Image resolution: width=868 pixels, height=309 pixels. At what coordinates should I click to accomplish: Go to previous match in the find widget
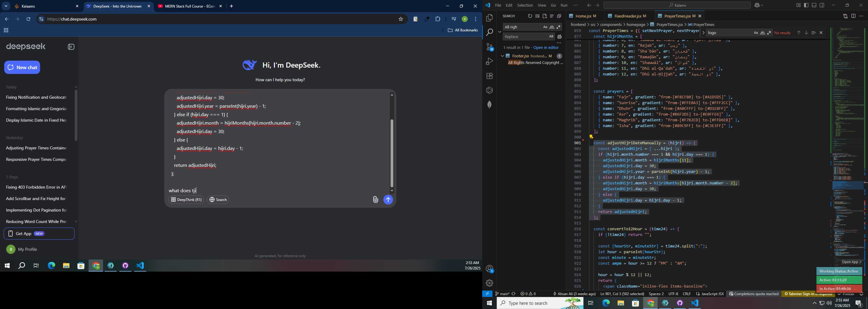[799, 33]
